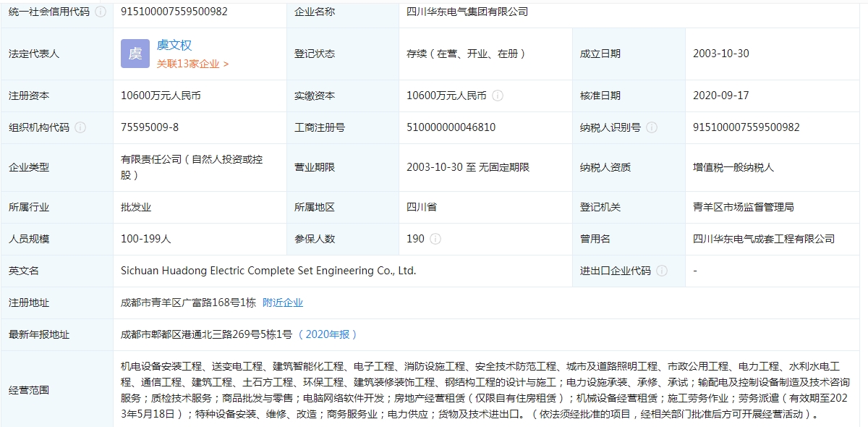Screen dimensions: 868x427
Task: Click the 工商注册号 value 510000000046810
Action: coord(451,127)
